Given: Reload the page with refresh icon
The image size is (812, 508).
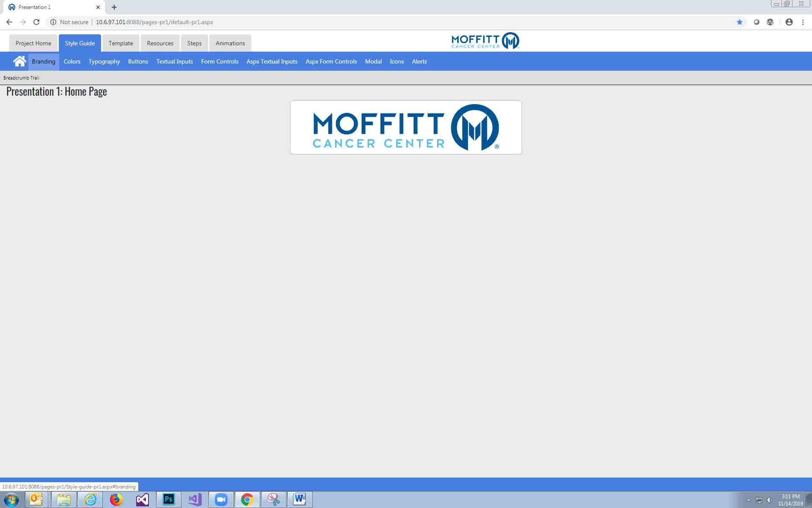Looking at the screenshot, I should [x=36, y=22].
